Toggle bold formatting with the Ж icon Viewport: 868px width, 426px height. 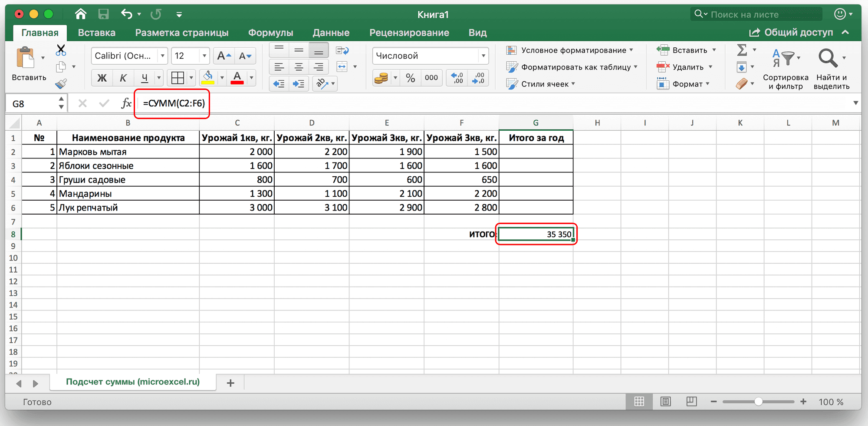point(102,78)
